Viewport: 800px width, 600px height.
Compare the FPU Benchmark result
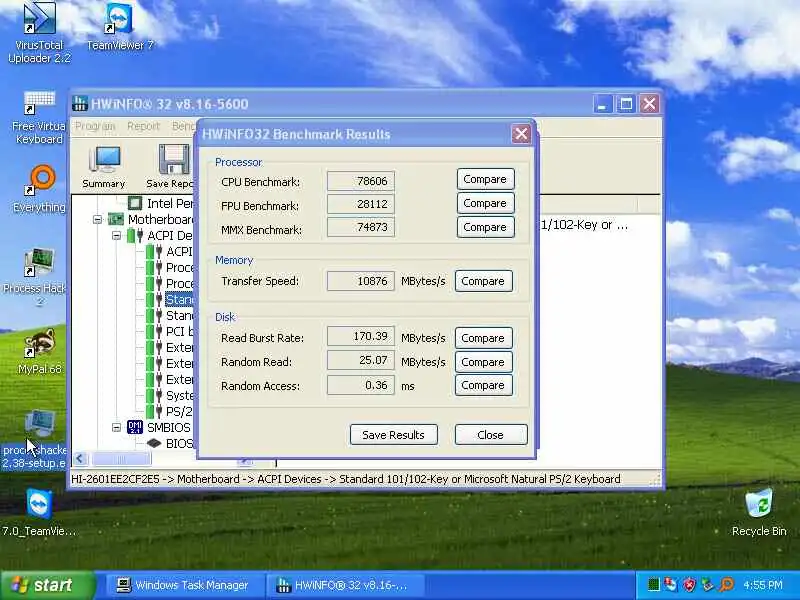(485, 203)
